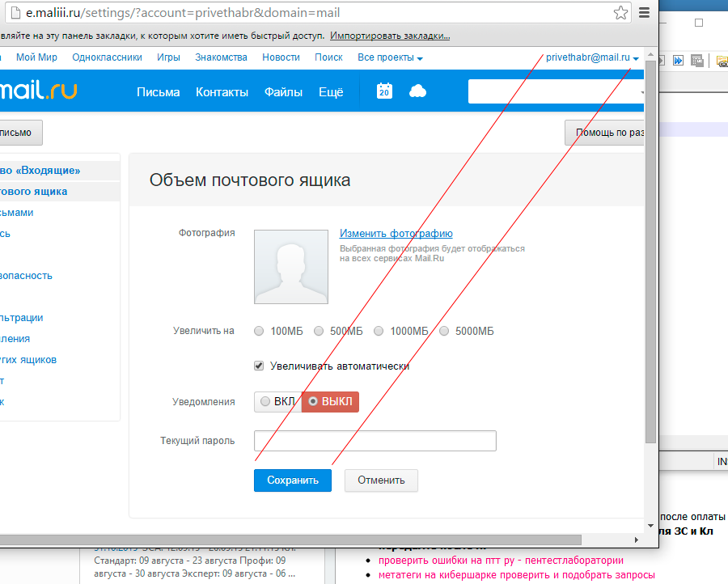Click the Помощь по раз… button
This screenshot has width=728, height=584.
pos(604,133)
